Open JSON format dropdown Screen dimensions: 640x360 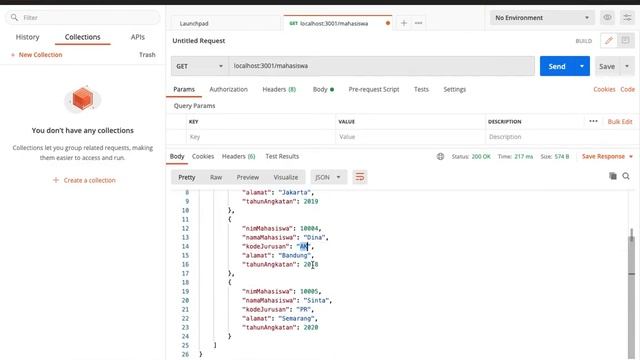click(x=328, y=177)
